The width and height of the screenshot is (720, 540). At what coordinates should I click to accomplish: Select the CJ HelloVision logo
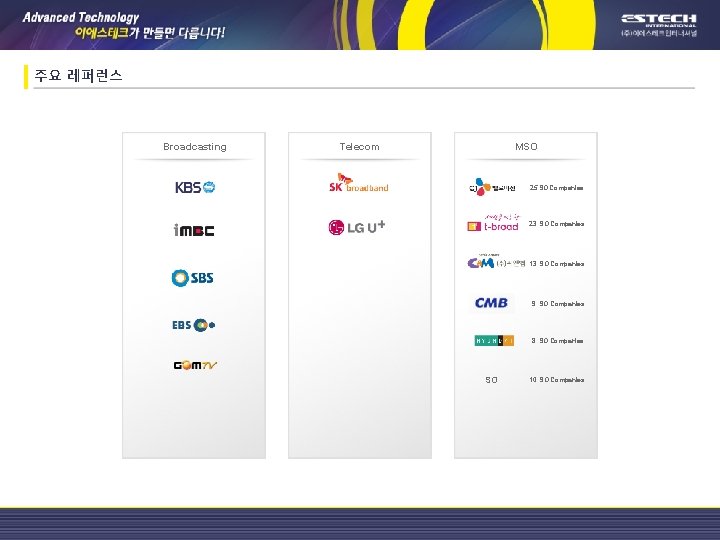tap(492, 187)
